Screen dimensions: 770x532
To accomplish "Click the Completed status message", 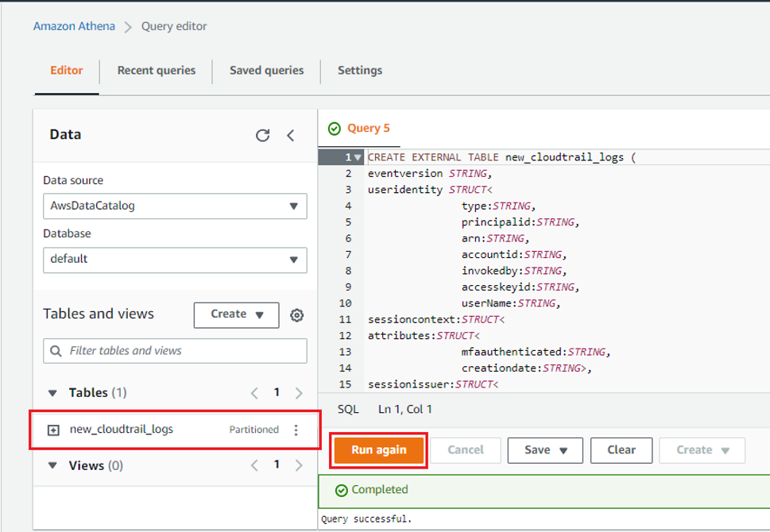I will [x=380, y=490].
